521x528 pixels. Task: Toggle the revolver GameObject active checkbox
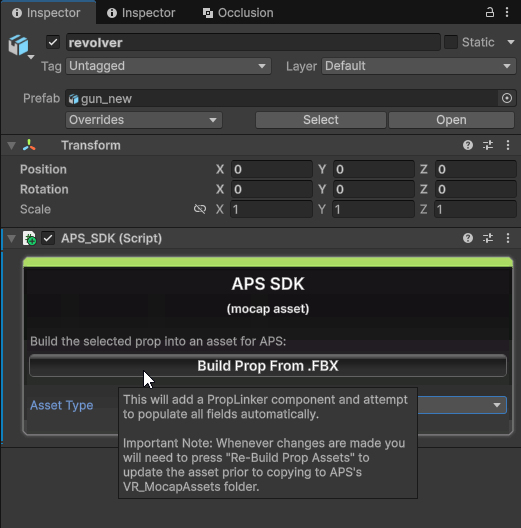point(53,42)
